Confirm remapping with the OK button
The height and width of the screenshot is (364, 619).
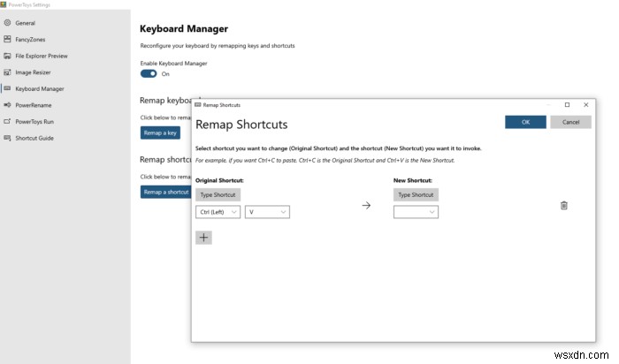point(525,122)
